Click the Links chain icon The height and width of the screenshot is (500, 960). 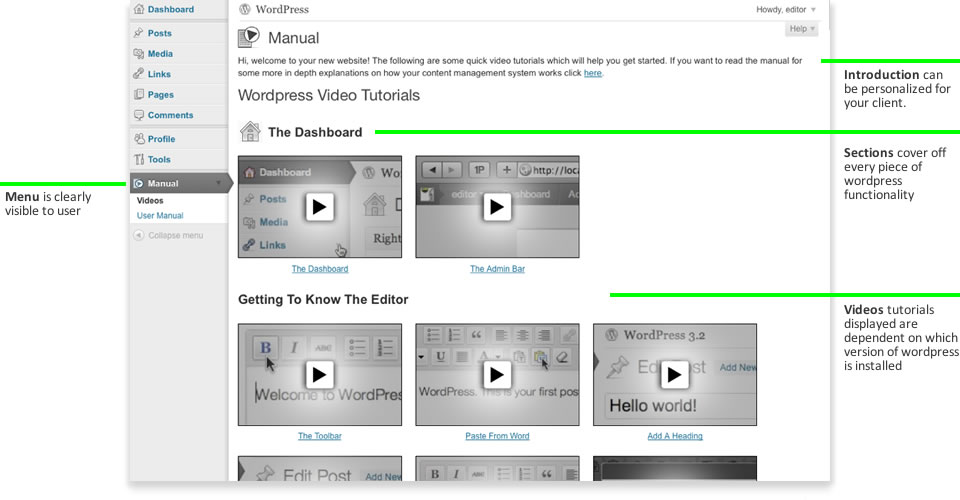(139, 74)
